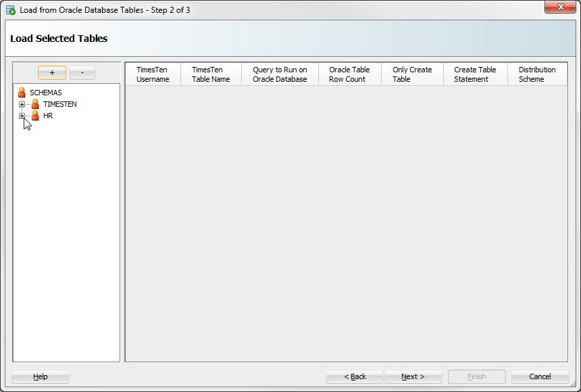Close the dialog with the X button
581x392 pixels.
tap(560, 7)
